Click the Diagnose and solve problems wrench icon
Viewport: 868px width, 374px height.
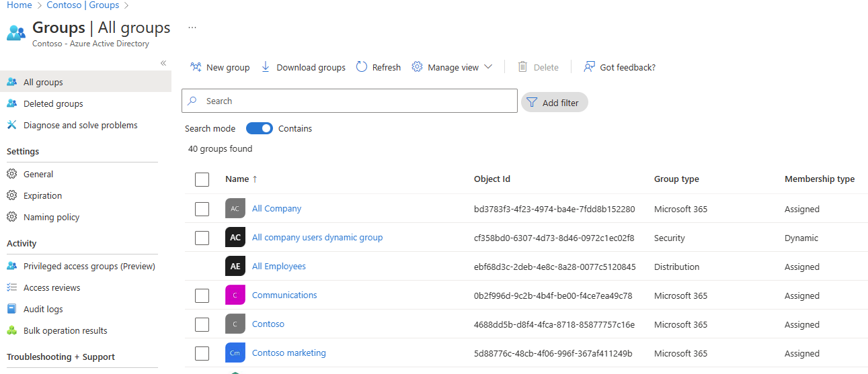[11, 125]
